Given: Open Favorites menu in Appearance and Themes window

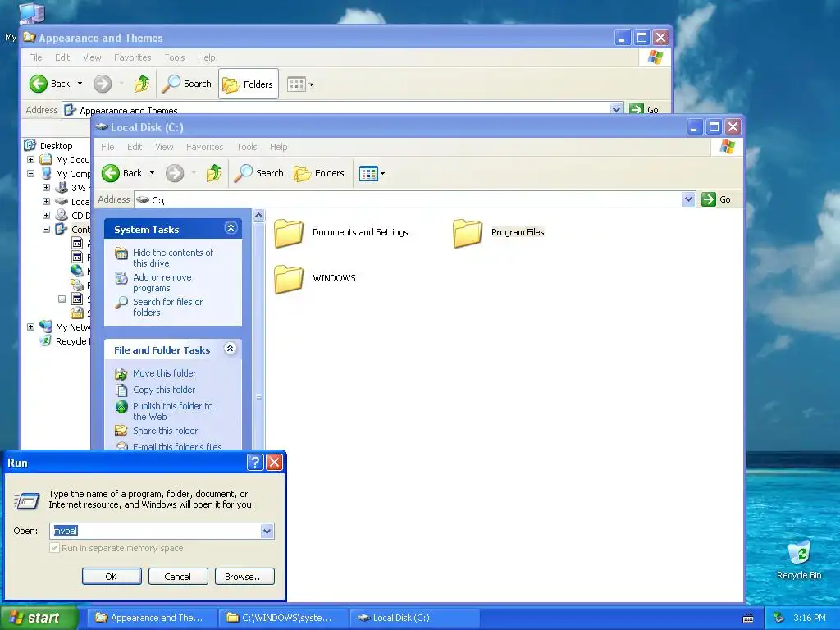Looking at the screenshot, I should (x=132, y=57).
